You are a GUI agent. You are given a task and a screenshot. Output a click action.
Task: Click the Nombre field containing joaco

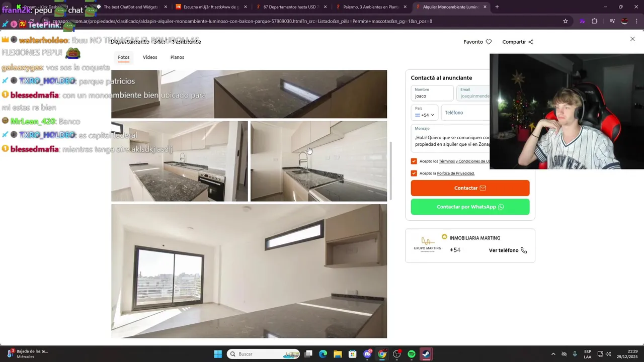click(432, 93)
